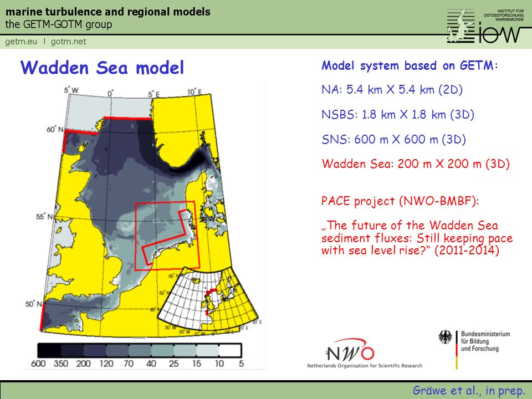The width and height of the screenshot is (532, 399).
Task: Click the '10° E' longitude label
Action: 195,91
